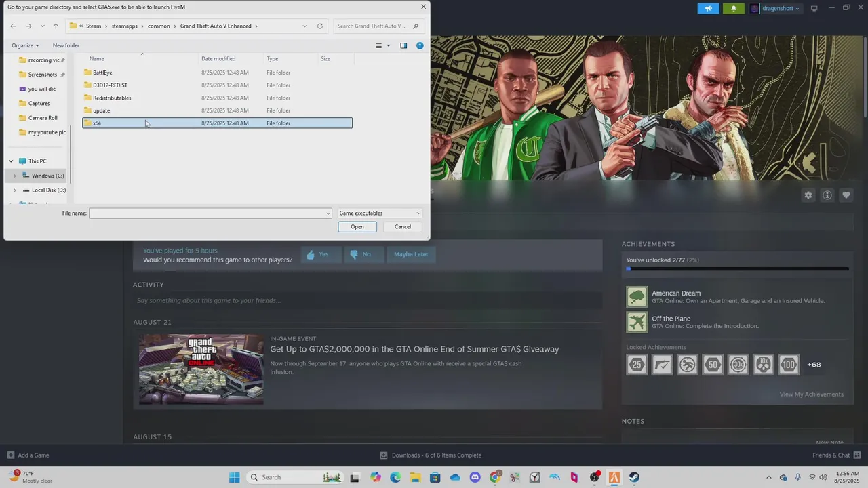Expand the Windows (C:) drive node
Viewport: 868px width, 488px height.
coord(14,176)
